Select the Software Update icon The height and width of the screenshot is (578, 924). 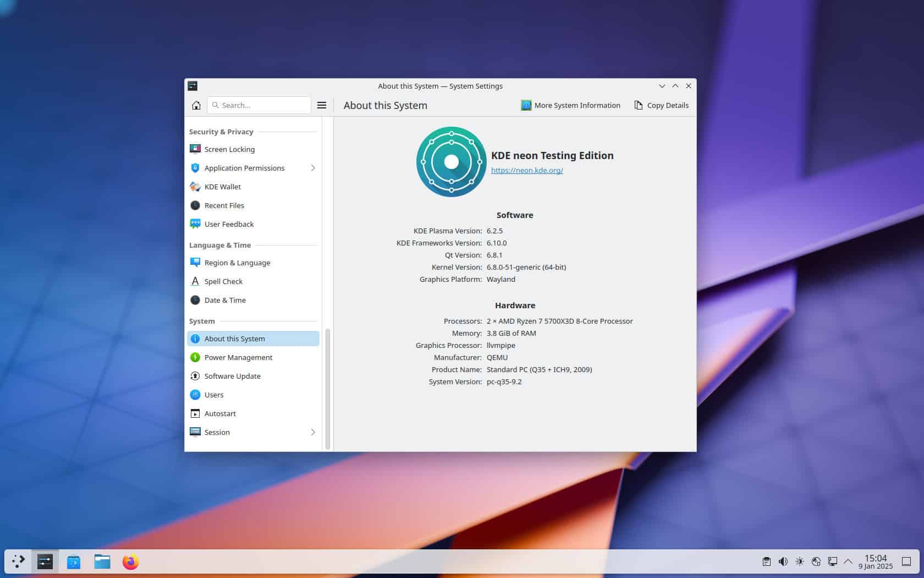click(x=195, y=376)
